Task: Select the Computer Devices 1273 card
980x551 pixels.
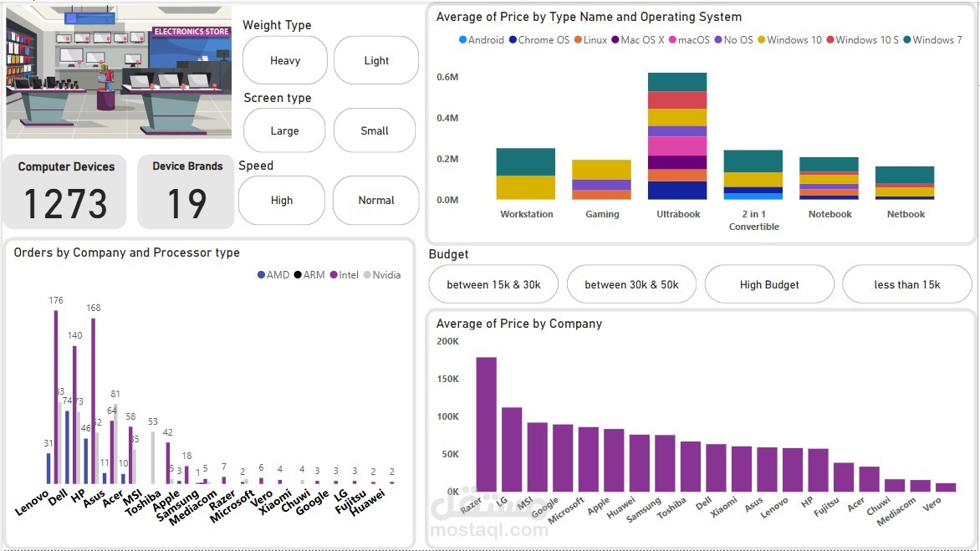Action: click(x=65, y=191)
